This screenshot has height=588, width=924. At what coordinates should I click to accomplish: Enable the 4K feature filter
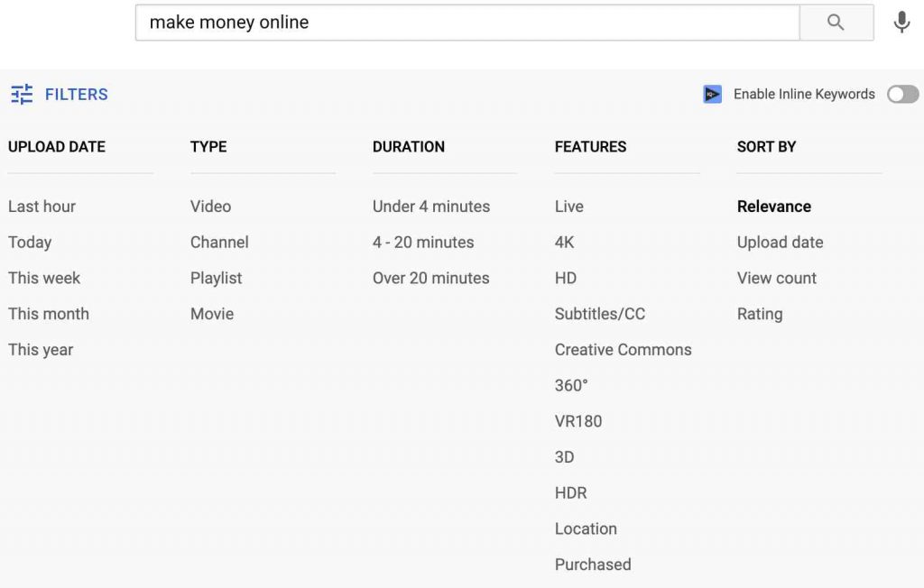pos(565,243)
